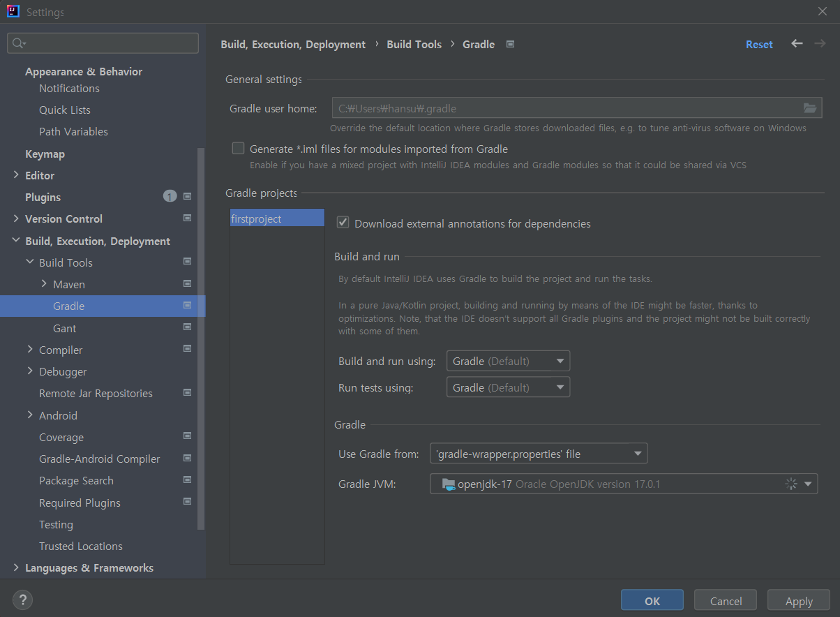Open Trusted Locations settings page
840x617 pixels.
click(x=81, y=546)
